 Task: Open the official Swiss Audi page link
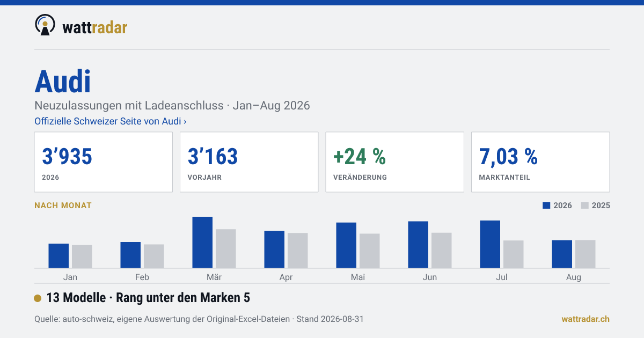(x=111, y=121)
